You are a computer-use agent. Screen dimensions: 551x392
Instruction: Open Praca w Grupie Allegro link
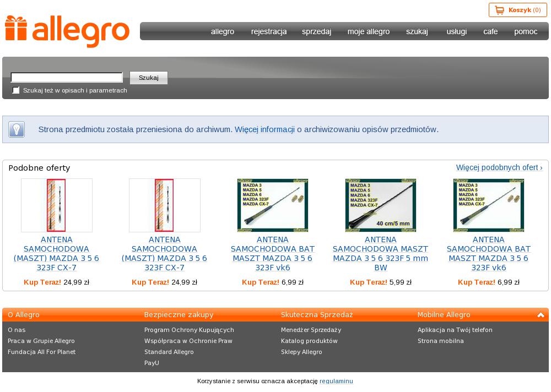point(41,341)
